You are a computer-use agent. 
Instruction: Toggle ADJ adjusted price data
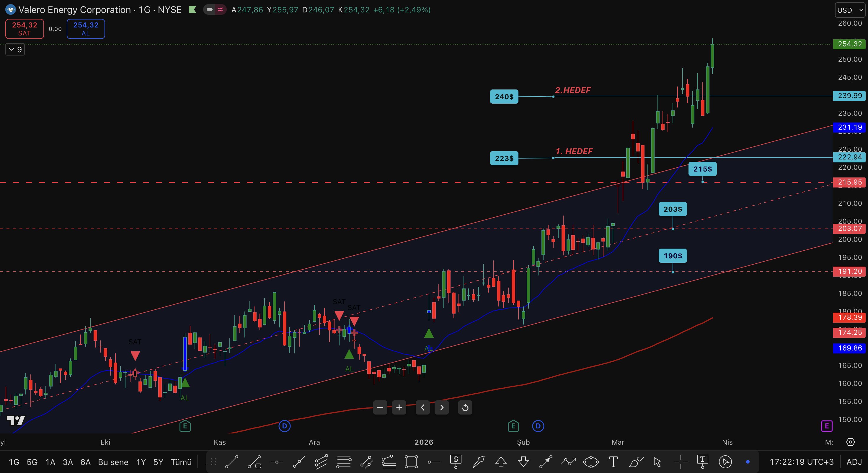[854, 461]
